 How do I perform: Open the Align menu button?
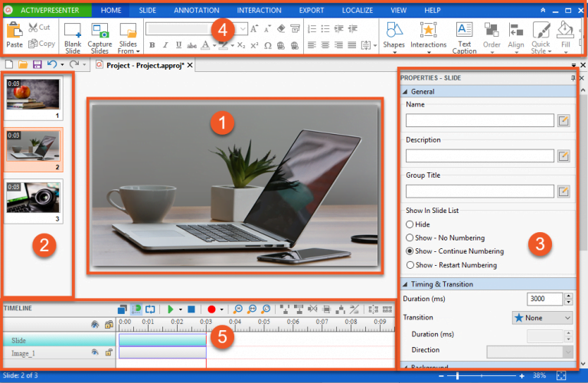(516, 38)
